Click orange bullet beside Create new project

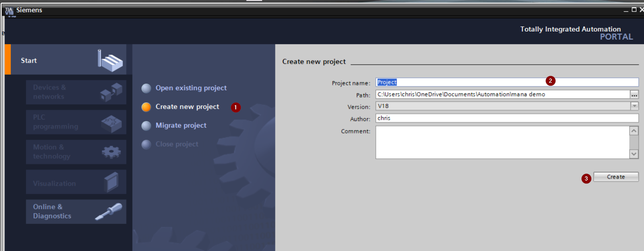147,107
